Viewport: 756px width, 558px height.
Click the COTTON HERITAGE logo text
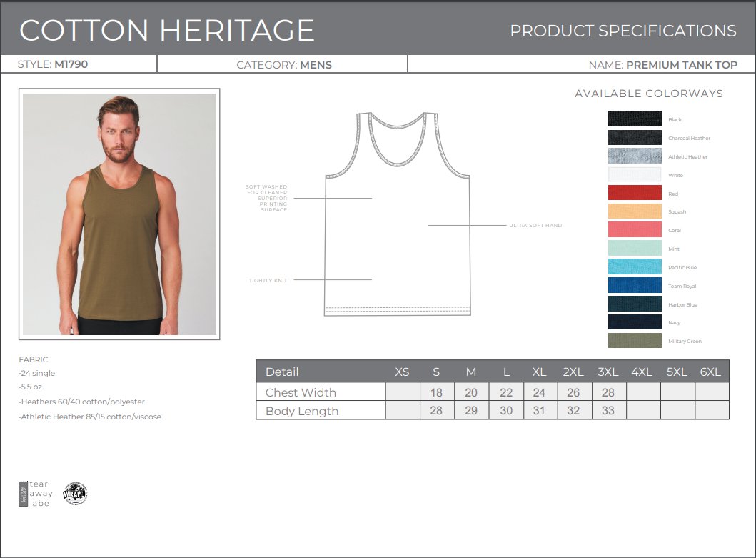tap(168, 29)
